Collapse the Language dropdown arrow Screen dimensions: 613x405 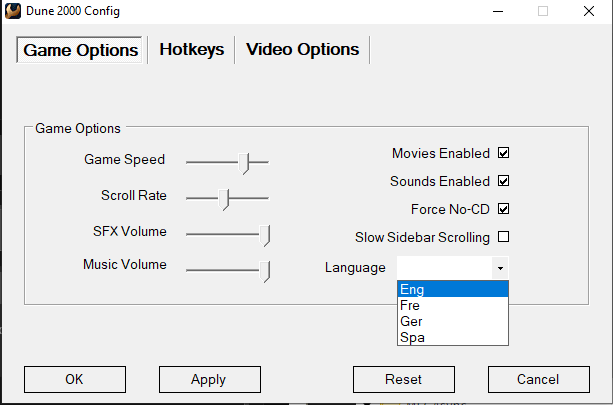coord(499,268)
